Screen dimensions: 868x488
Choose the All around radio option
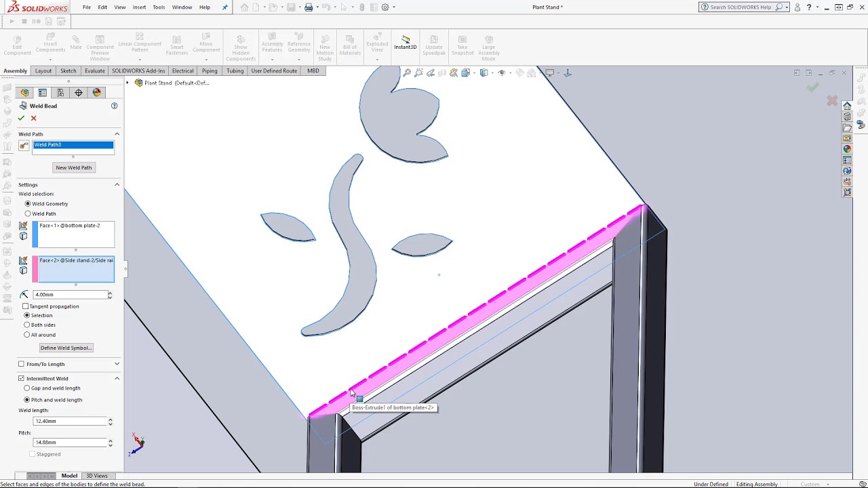pos(27,335)
